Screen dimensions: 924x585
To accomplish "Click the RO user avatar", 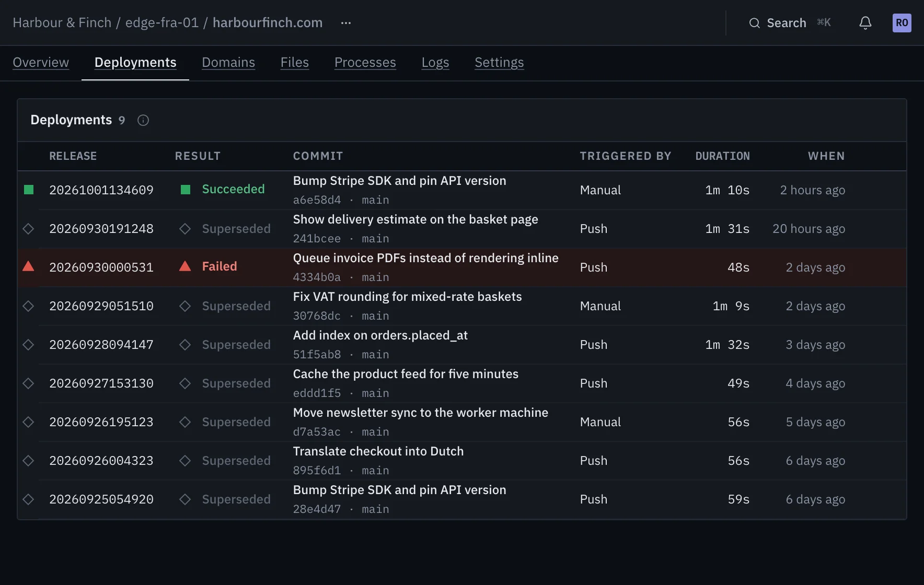I will 902,23.
